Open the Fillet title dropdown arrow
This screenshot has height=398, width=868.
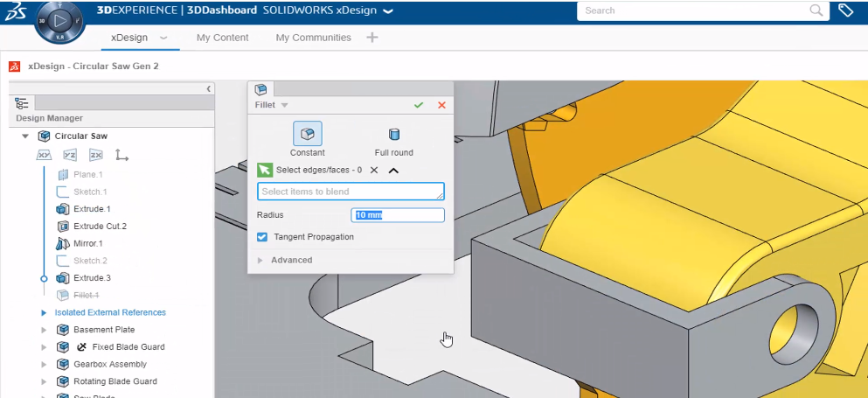tap(284, 105)
